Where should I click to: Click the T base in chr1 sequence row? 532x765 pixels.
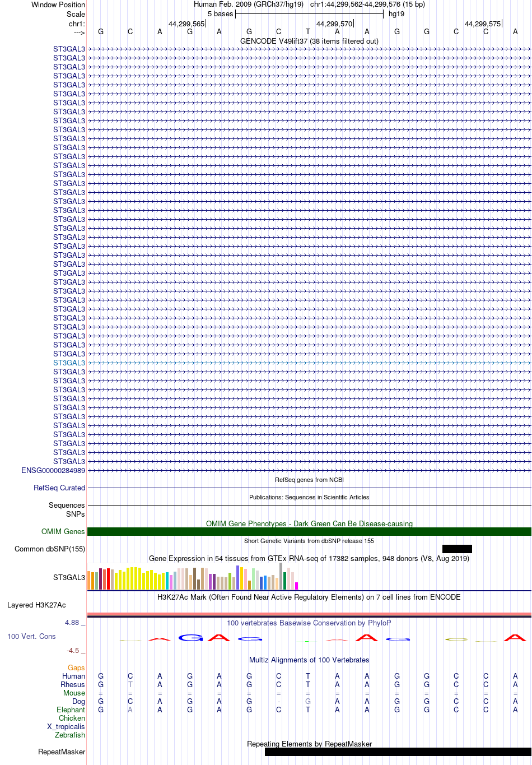tap(308, 31)
